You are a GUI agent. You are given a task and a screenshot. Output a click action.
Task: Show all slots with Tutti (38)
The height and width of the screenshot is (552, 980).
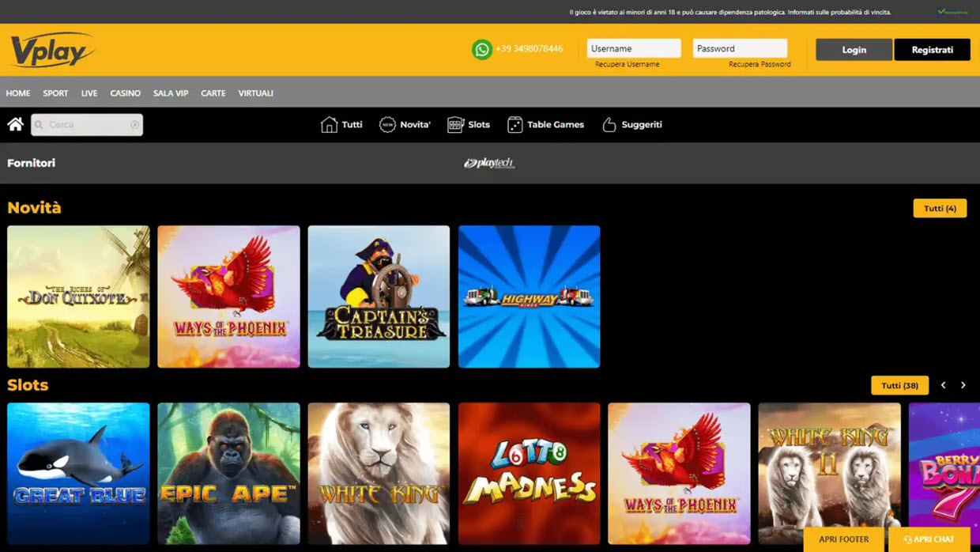[899, 385]
